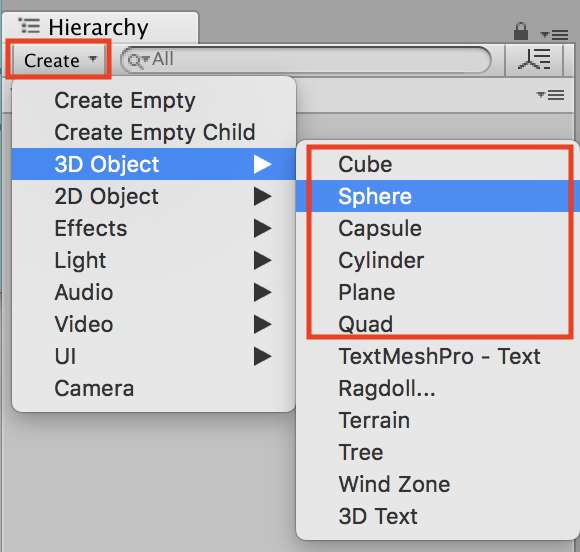Open the Hierarchy panel options menu icon

coord(554,34)
